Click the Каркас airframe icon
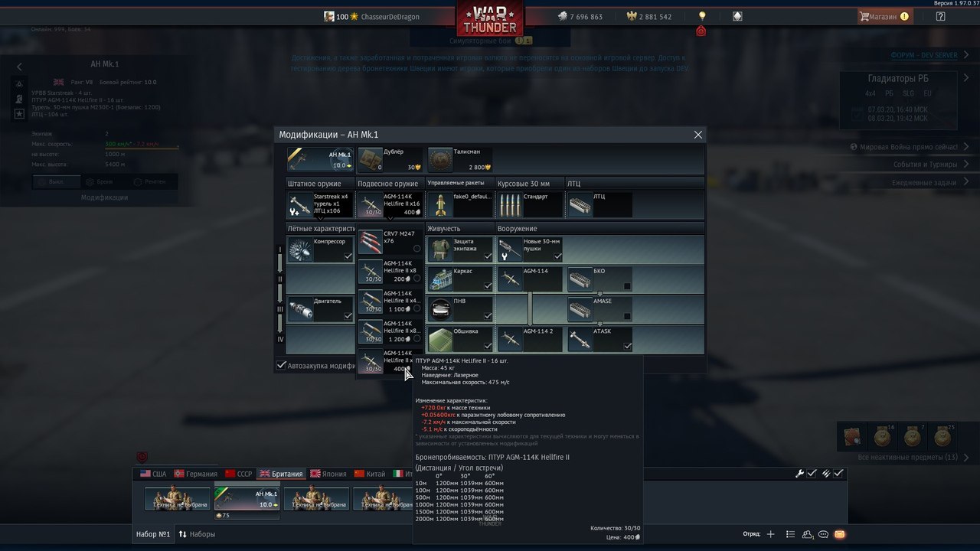This screenshot has height=551, width=980. coord(440,279)
